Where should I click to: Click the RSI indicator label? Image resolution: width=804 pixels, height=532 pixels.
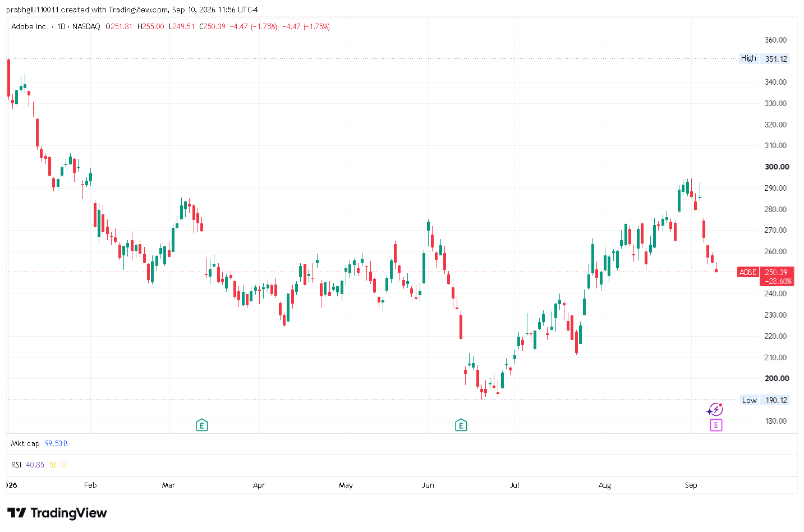[16, 465]
